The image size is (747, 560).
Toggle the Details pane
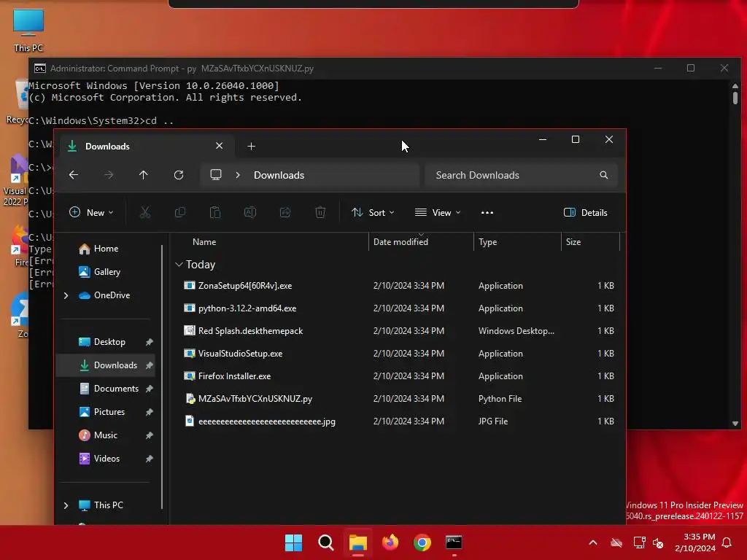click(586, 212)
